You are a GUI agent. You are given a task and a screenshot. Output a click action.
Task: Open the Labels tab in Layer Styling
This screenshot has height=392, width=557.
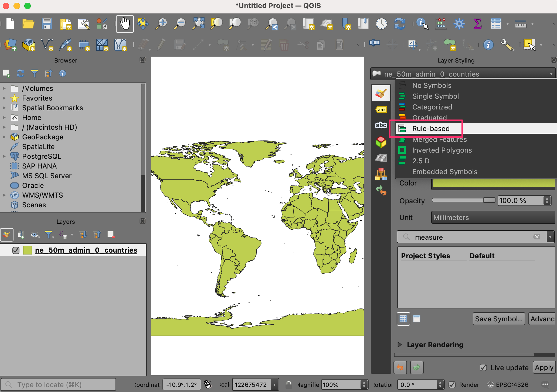(x=381, y=110)
